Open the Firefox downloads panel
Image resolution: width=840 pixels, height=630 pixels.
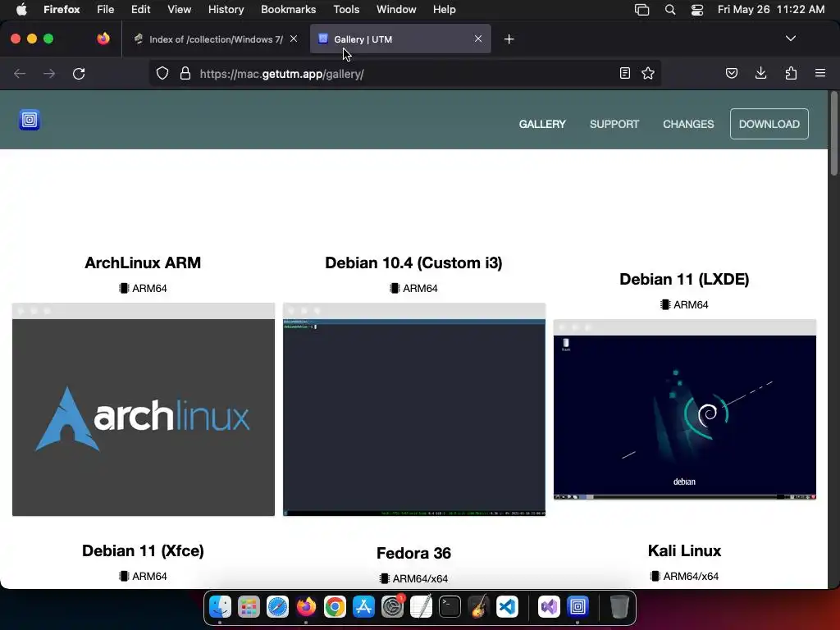pos(760,73)
